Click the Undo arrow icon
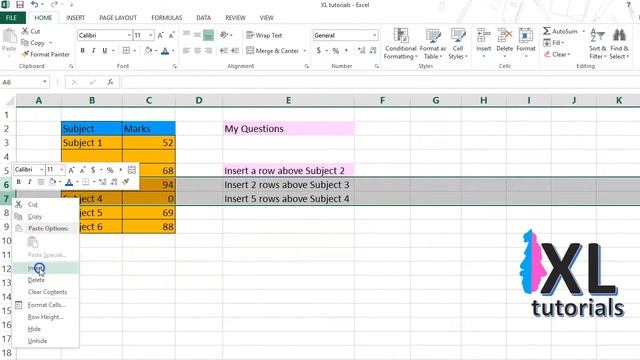Image resolution: width=640 pixels, height=360 pixels. [x=34, y=5]
